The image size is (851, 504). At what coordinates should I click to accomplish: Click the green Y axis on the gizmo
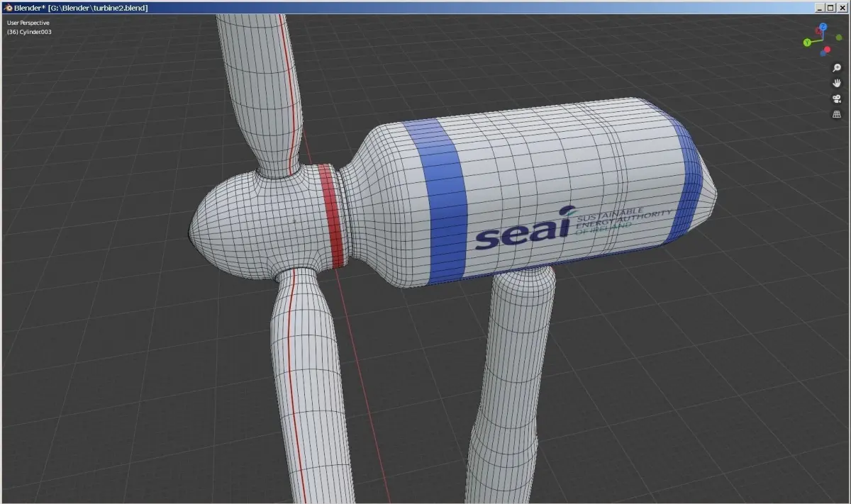point(808,43)
